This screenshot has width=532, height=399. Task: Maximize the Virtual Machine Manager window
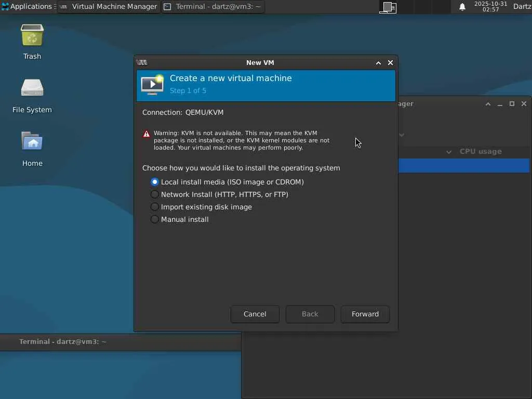(x=512, y=104)
